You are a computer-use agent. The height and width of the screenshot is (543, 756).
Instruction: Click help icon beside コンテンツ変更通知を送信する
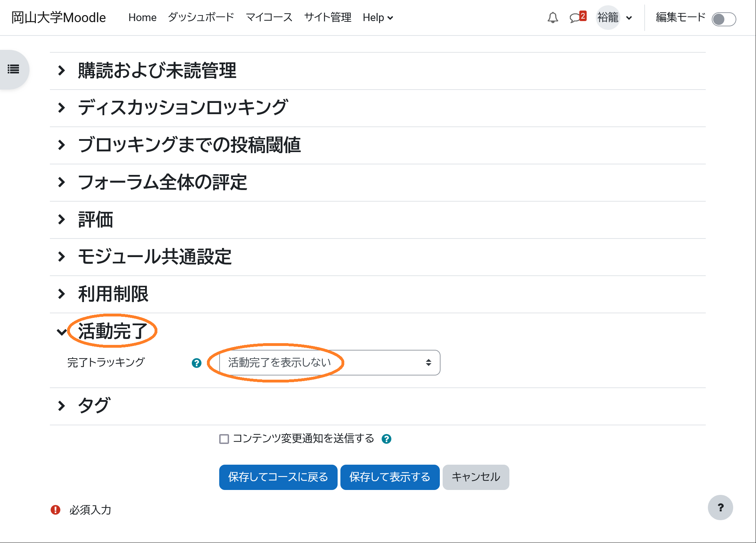pyautogui.click(x=386, y=439)
